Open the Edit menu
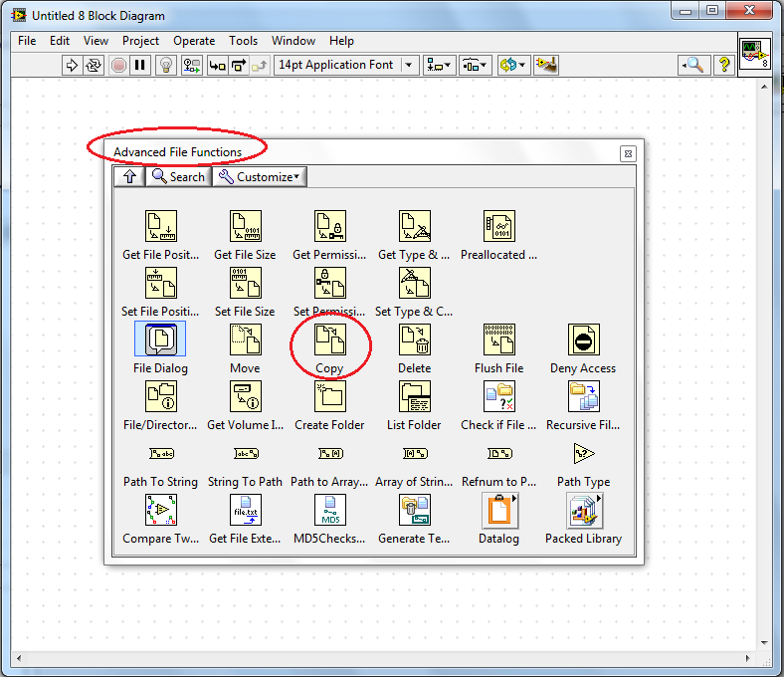The height and width of the screenshot is (677, 784). point(60,41)
